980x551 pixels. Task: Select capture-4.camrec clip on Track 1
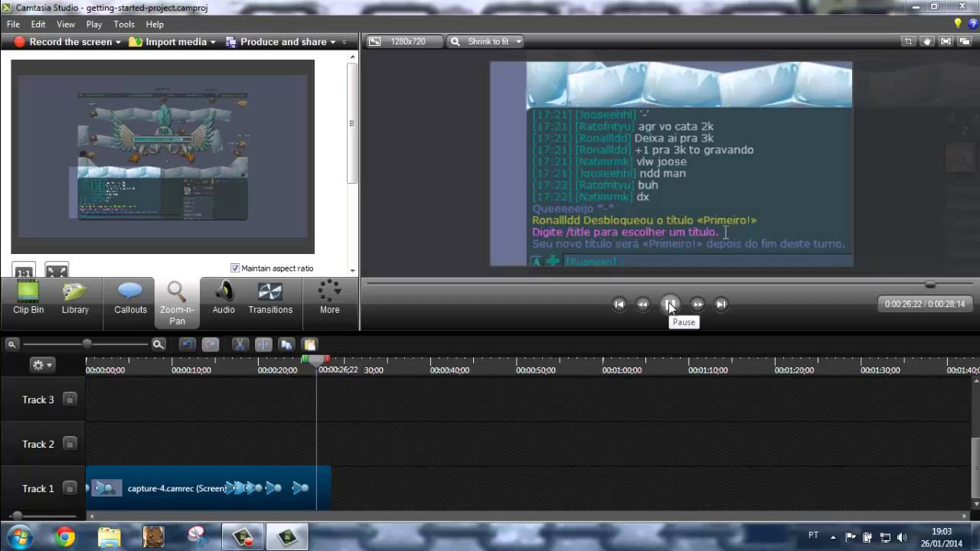[x=208, y=487]
